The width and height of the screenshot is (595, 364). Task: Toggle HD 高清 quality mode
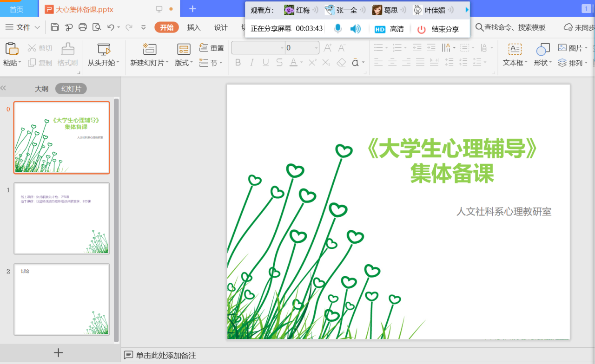click(389, 29)
